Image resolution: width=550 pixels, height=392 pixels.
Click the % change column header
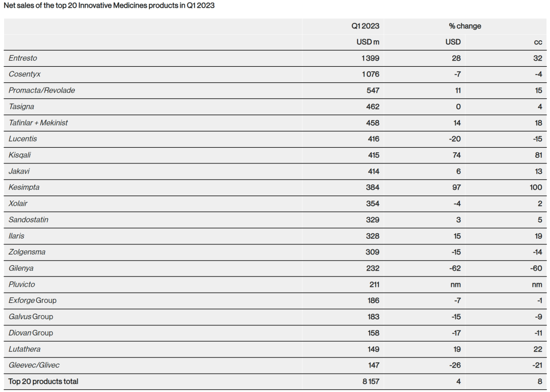pyautogui.click(x=465, y=26)
